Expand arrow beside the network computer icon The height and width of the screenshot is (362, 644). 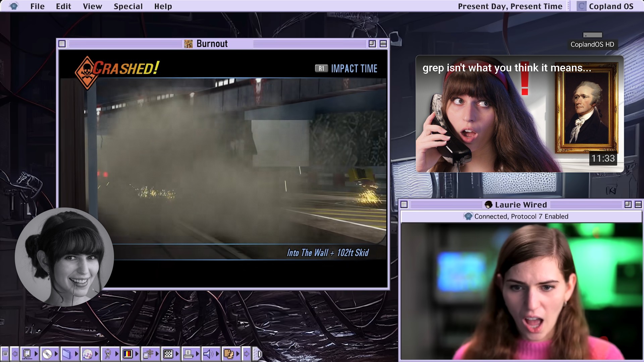pos(36,354)
